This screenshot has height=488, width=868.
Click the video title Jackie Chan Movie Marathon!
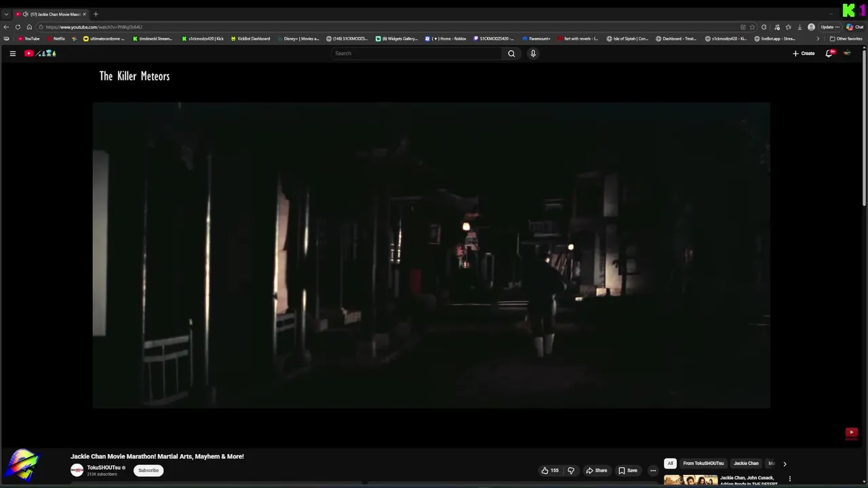point(157,457)
